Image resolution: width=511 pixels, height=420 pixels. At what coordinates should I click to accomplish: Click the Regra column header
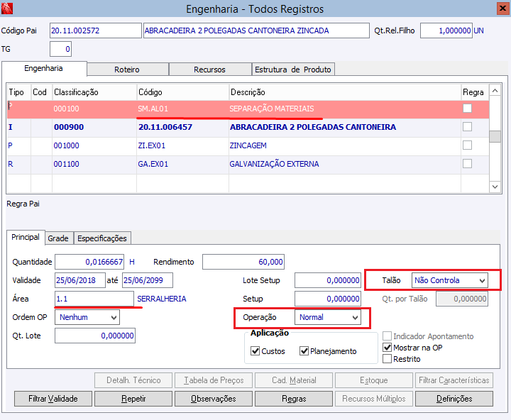pyautogui.click(x=475, y=92)
